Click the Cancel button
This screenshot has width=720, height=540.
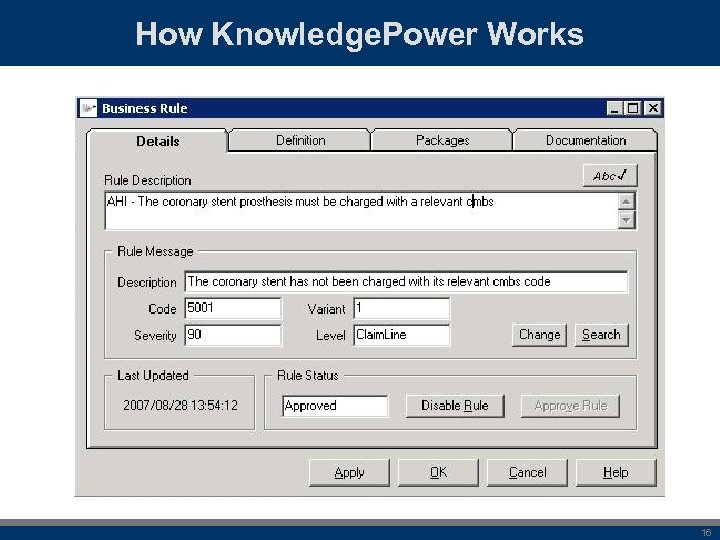click(x=527, y=472)
